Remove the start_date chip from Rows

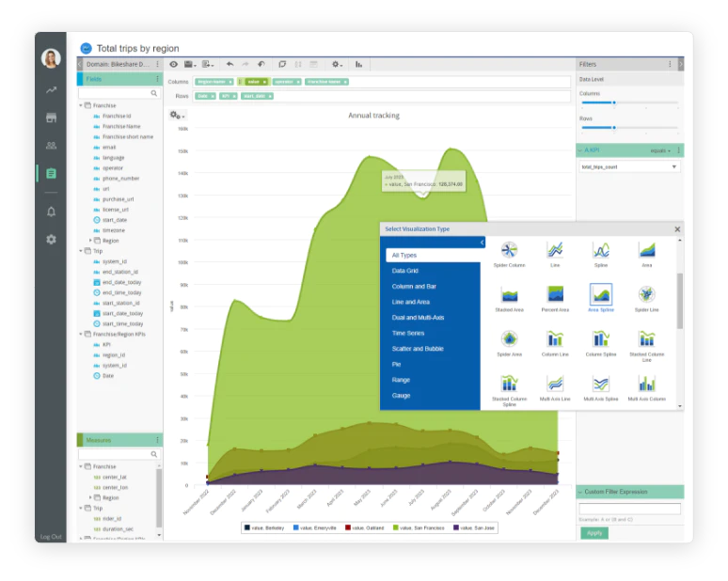click(270, 97)
